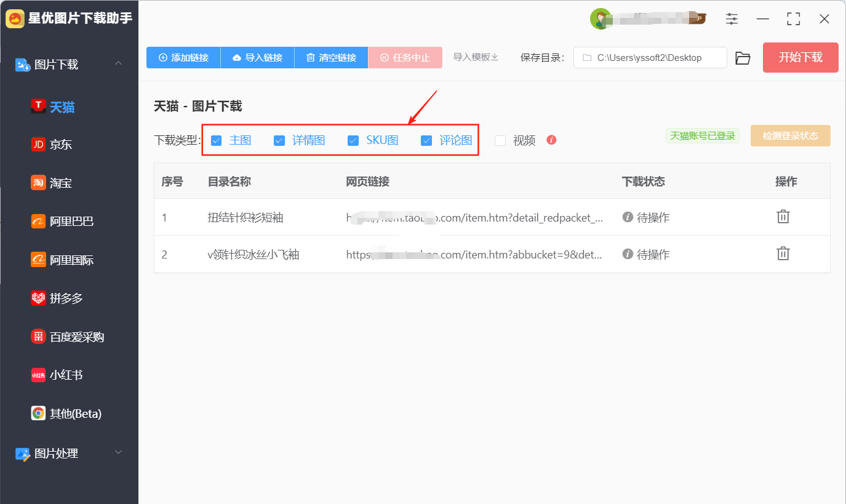Click the 检测登录状态 button
The width and height of the screenshot is (846, 504).
coord(791,136)
